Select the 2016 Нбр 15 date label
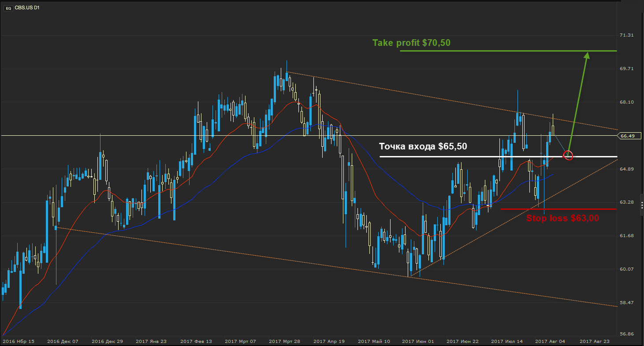Viewport: 644px width, 346px height. [x=18, y=341]
